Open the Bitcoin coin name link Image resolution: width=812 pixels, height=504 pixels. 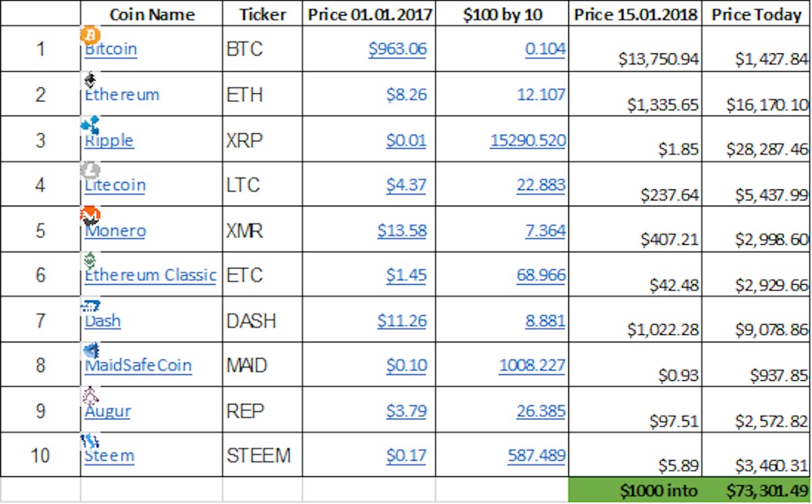pos(111,49)
